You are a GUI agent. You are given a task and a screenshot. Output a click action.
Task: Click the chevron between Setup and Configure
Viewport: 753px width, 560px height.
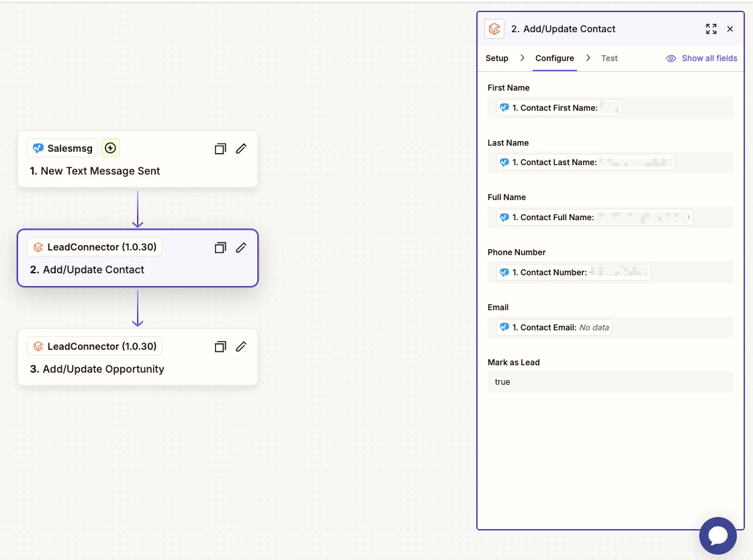pyautogui.click(x=522, y=58)
